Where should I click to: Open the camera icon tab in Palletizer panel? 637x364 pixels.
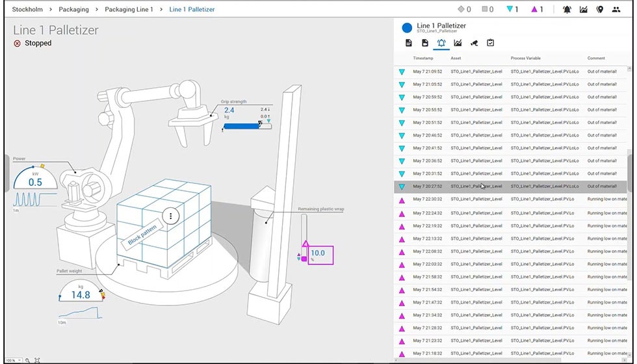(474, 43)
